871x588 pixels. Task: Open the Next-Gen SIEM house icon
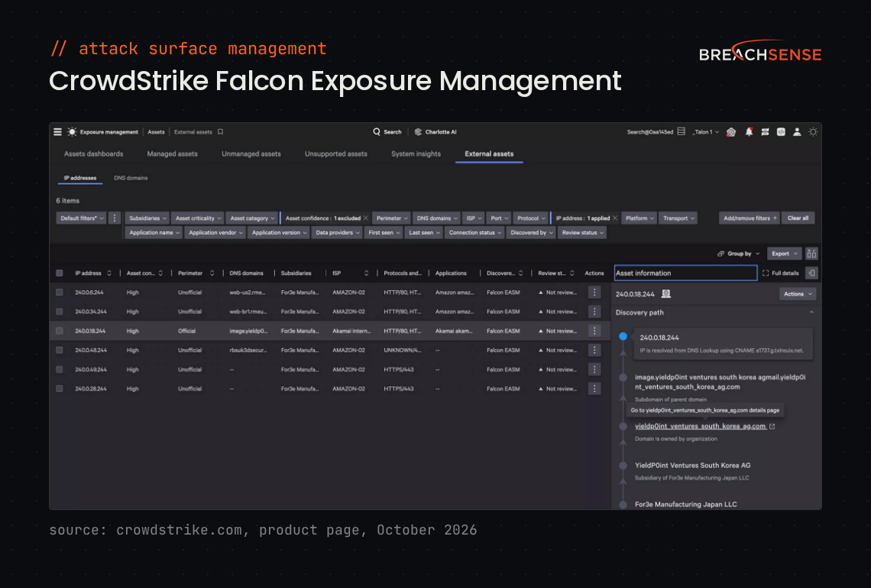(x=731, y=132)
